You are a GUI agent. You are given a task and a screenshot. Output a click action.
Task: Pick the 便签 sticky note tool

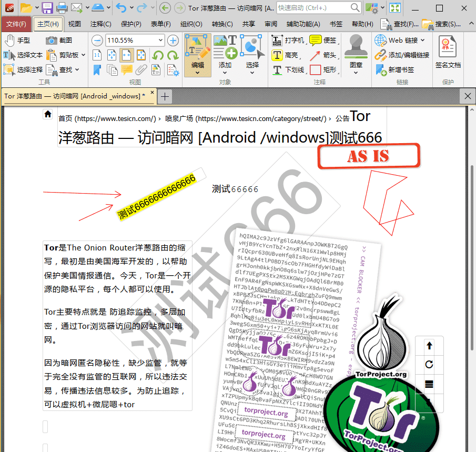coord(323,41)
